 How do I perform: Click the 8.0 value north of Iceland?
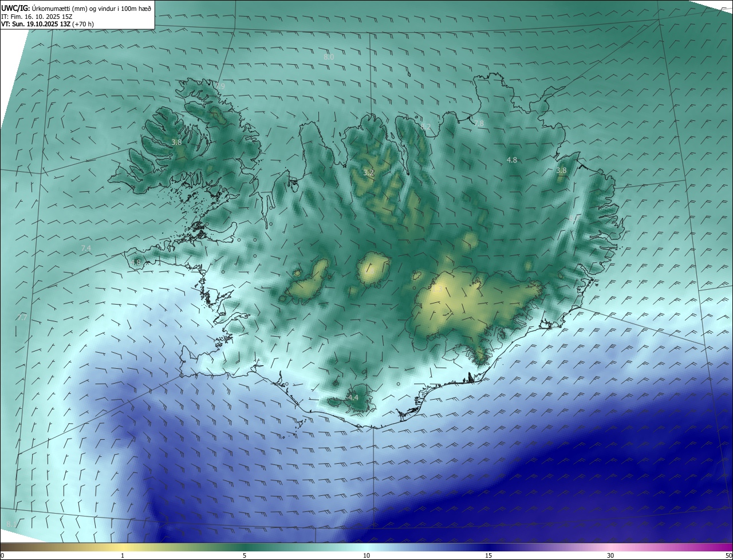tap(329, 57)
